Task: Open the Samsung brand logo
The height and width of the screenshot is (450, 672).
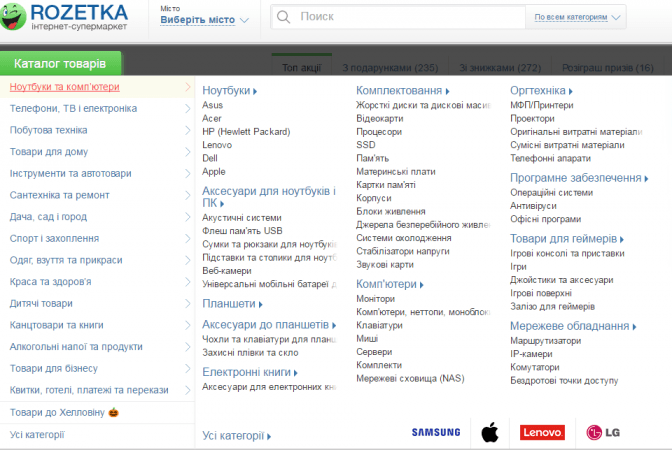Action: coord(436,432)
